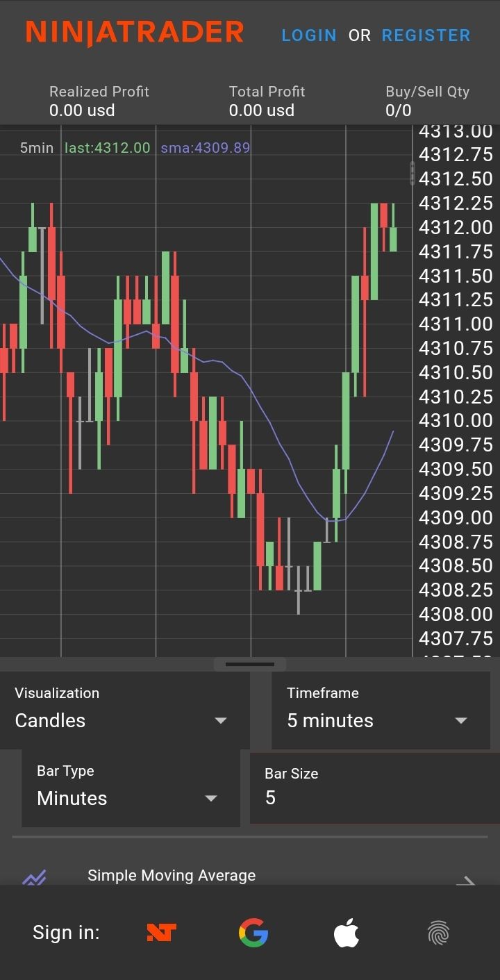Focus the Bar Size input field
The width and height of the screenshot is (500, 980).
(375, 797)
